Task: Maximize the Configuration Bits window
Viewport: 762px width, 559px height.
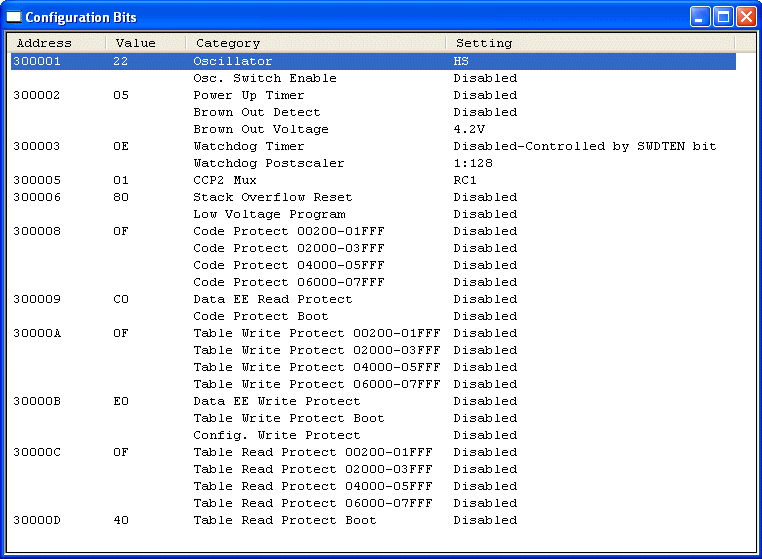Action: [x=723, y=17]
